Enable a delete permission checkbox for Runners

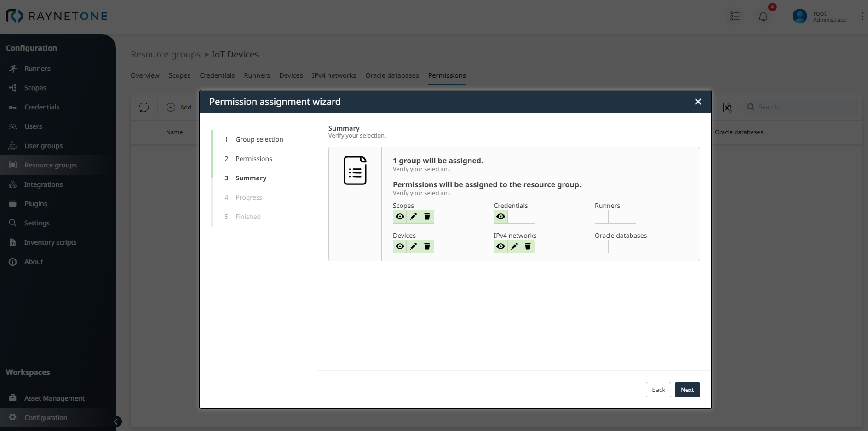tap(630, 216)
